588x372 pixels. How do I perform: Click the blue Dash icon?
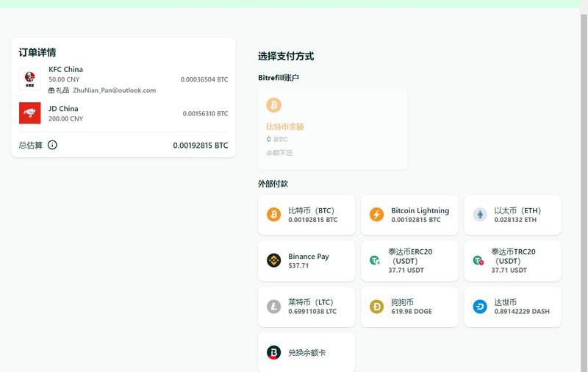pos(480,307)
